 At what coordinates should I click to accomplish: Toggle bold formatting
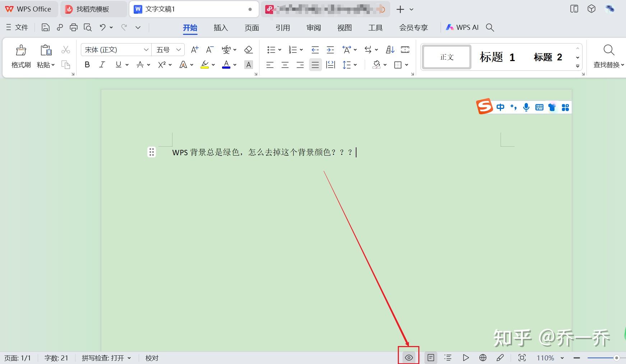(x=87, y=65)
